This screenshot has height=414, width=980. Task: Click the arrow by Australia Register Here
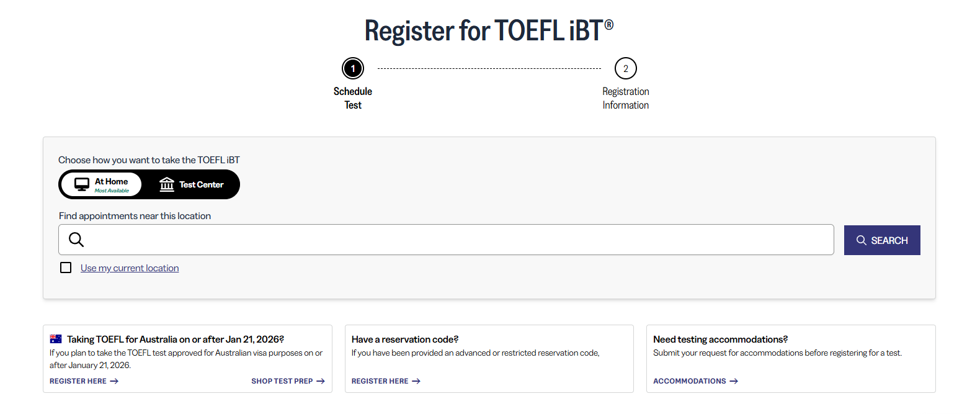click(114, 381)
